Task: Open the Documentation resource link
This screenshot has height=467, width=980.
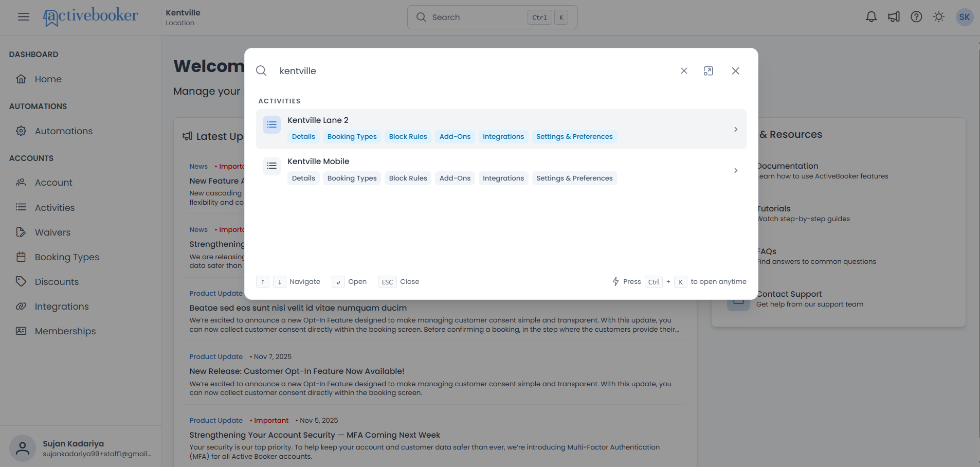Action: [787, 166]
